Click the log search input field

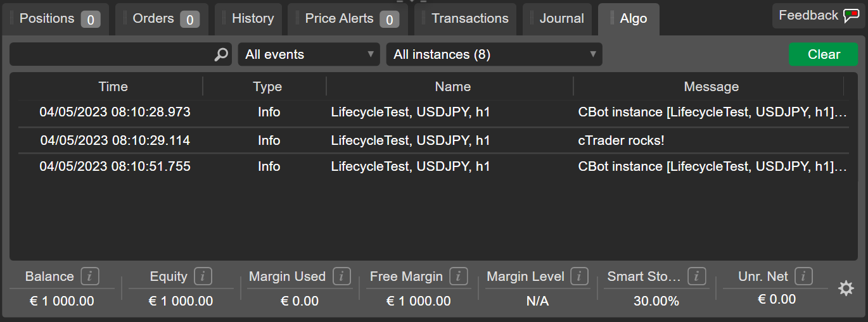coord(111,55)
